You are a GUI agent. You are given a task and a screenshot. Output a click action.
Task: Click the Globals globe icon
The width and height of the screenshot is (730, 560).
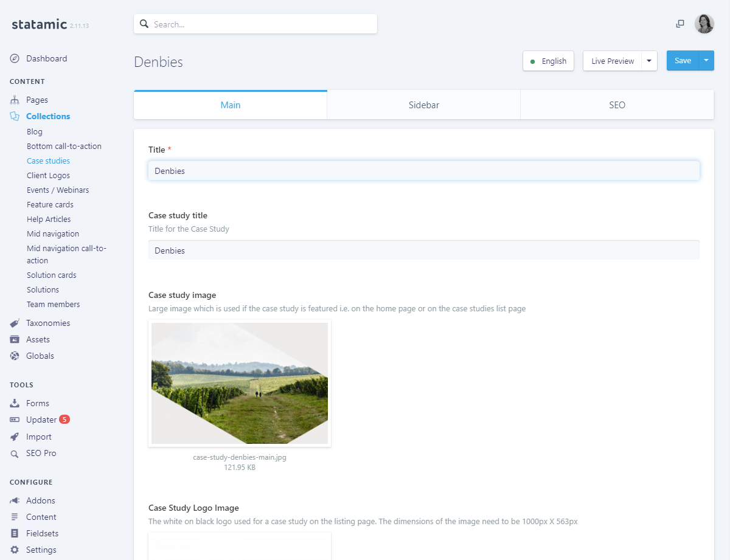(15, 356)
